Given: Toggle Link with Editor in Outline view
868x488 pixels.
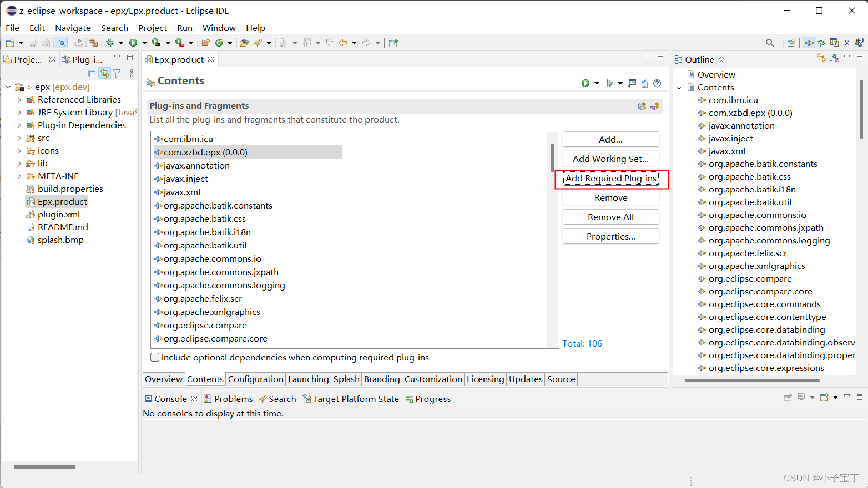Looking at the screenshot, I should click(821, 58).
